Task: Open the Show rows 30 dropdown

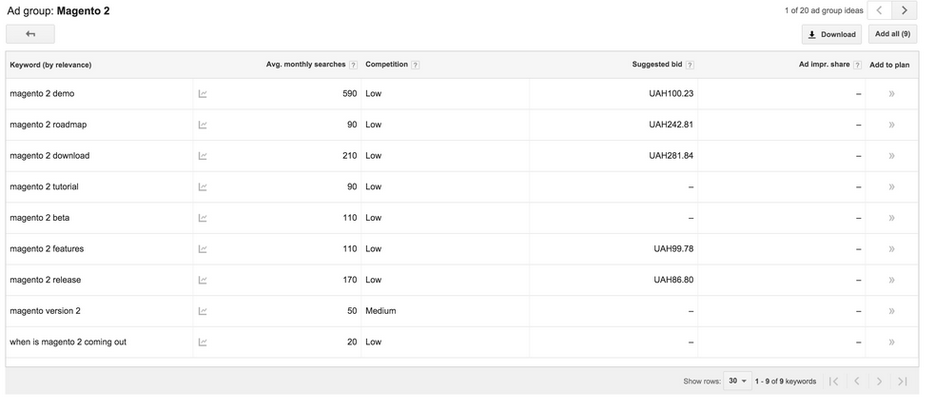Action: tap(737, 381)
